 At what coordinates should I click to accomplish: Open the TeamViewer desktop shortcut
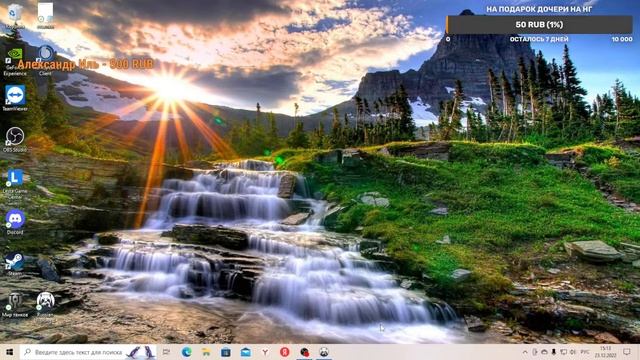tap(15, 98)
